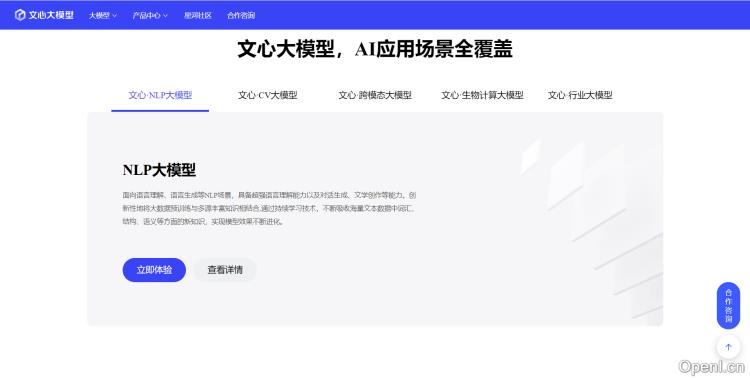Open 合作咨询 in top navigation
This screenshot has width=750, height=378.
tap(241, 15)
